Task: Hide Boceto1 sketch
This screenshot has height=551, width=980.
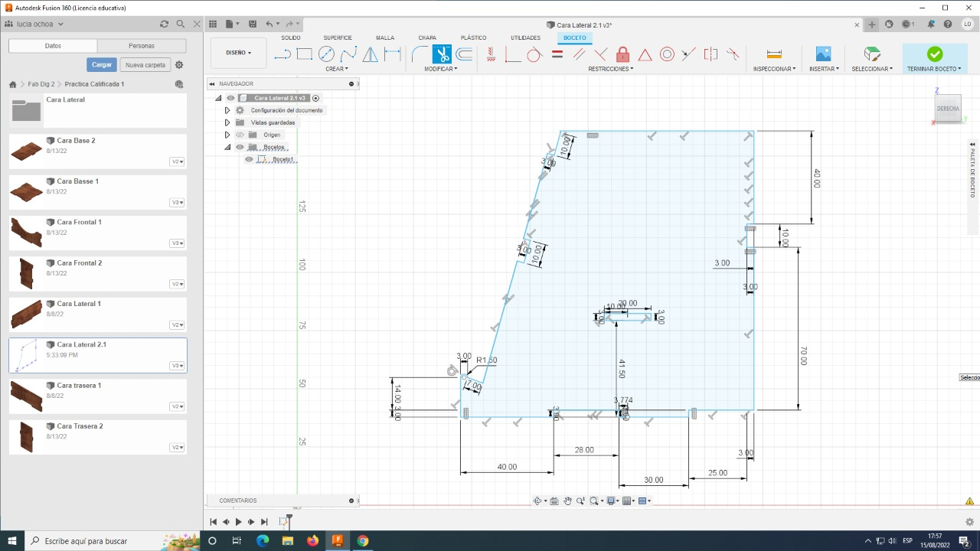Action: click(x=249, y=159)
